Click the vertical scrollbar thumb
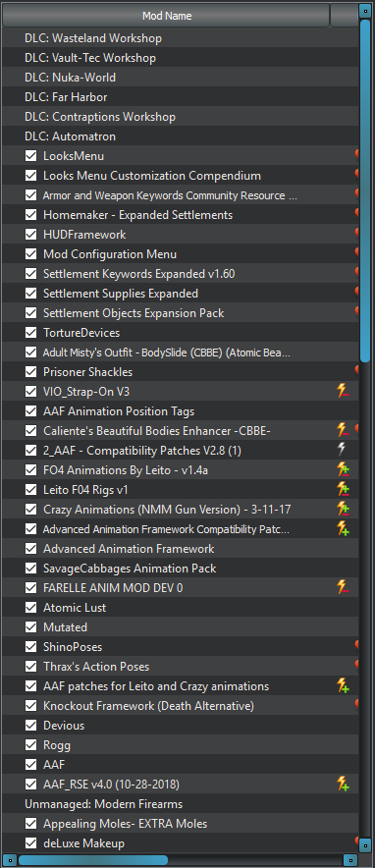Viewport: 375px width, 868px height. point(364,191)
